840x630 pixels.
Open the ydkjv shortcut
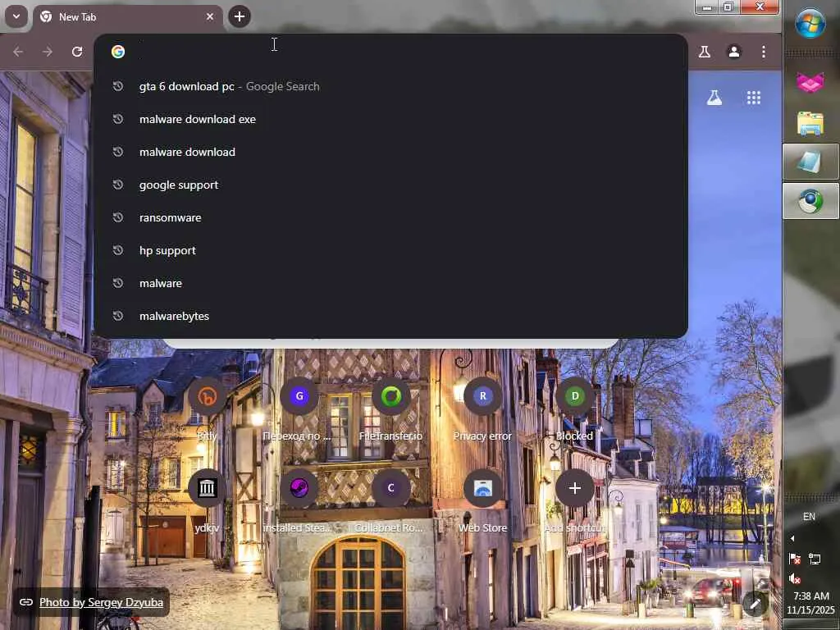pyautogui.click(x=207, y=501)
